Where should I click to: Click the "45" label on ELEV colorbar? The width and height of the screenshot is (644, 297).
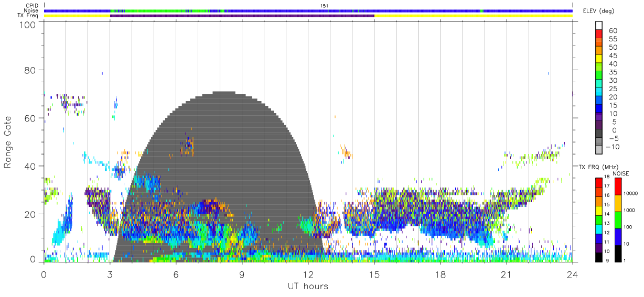[x=613, y=56]
